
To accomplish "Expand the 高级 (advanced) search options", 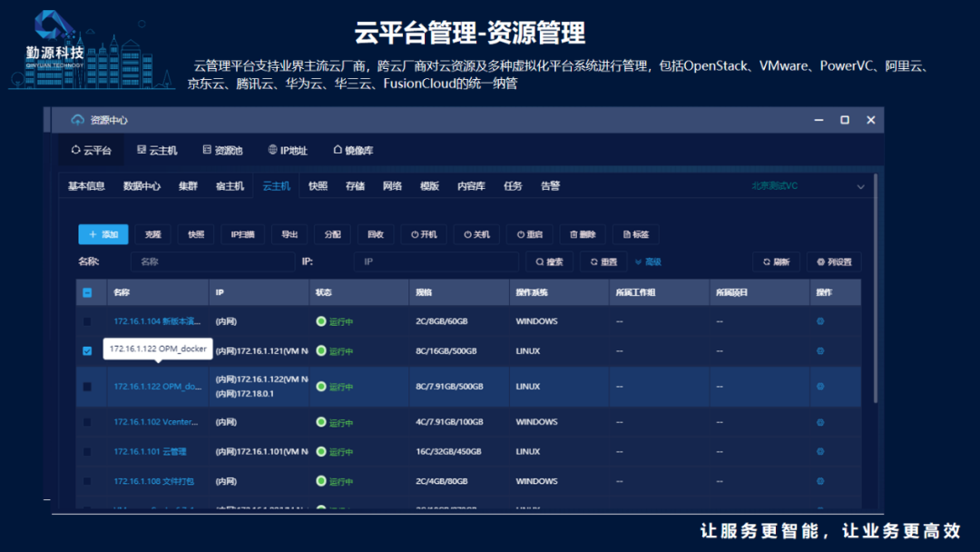I will click(x=652, y=261).
